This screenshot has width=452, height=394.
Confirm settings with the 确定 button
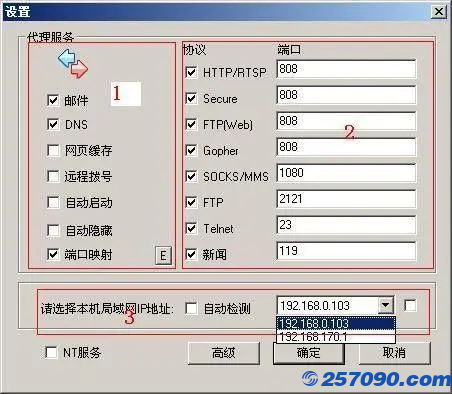pos(309,353)
